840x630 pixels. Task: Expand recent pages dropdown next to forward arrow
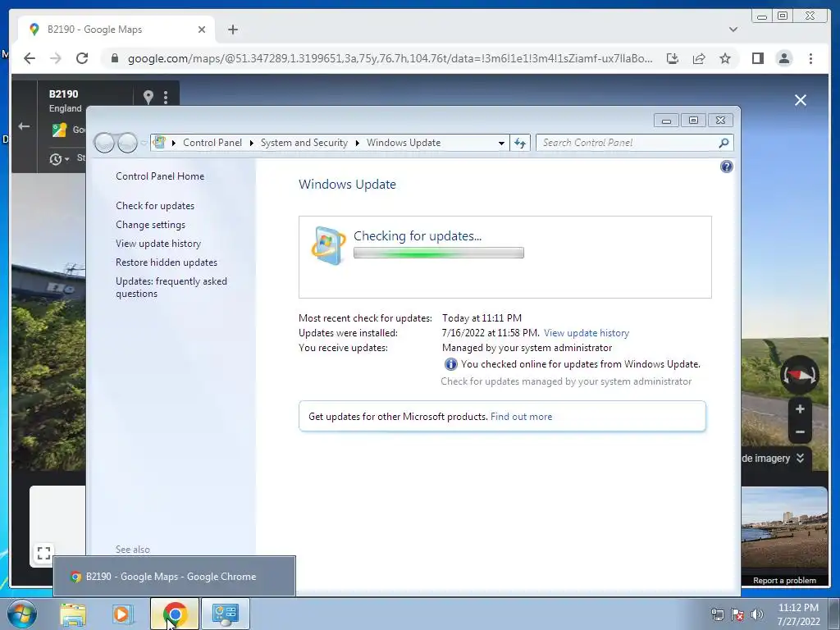tap(143, 143)
